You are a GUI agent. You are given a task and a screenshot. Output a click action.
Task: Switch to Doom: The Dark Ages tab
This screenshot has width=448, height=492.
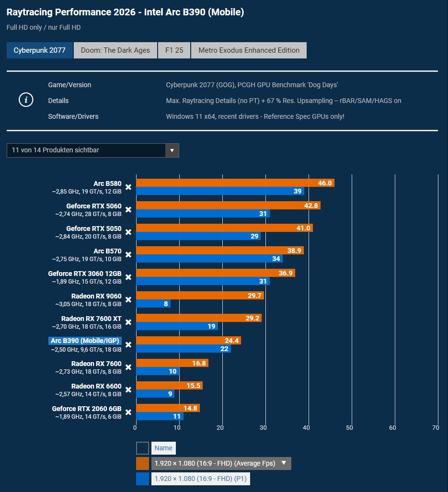click(115, 50)
